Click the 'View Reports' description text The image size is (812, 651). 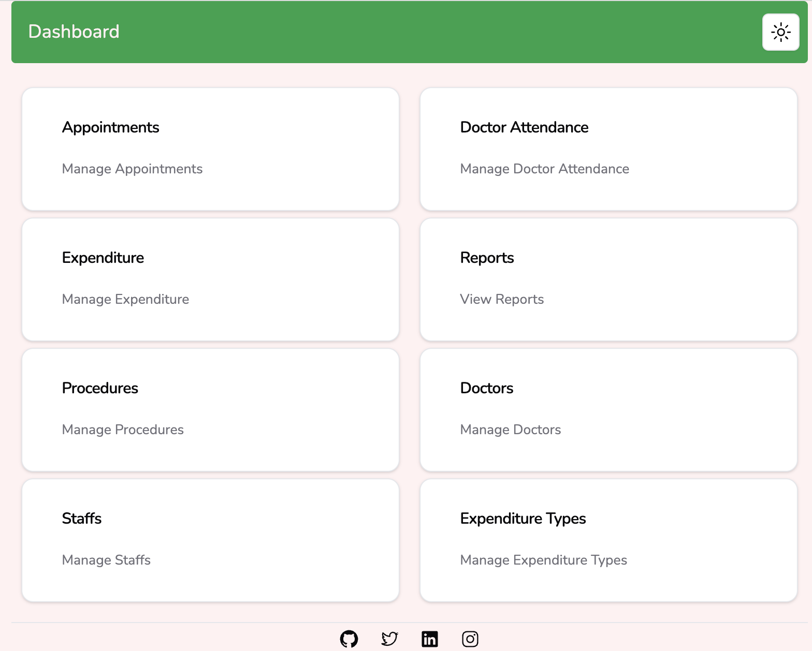coord(502,300)
